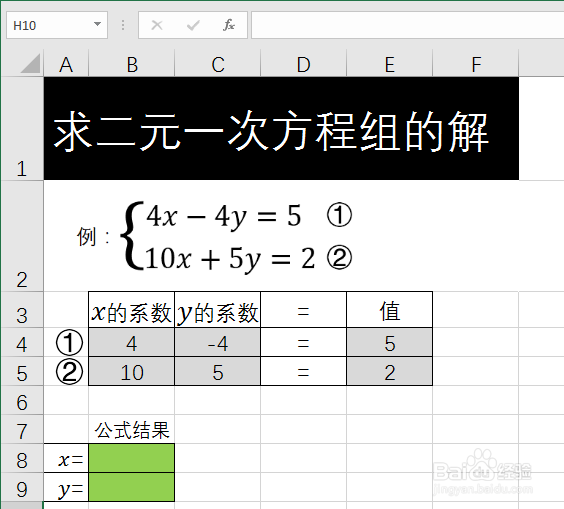Click the Enter checkmark icon in formula bar
Screen dimensions: 564x509
point(193,25)
